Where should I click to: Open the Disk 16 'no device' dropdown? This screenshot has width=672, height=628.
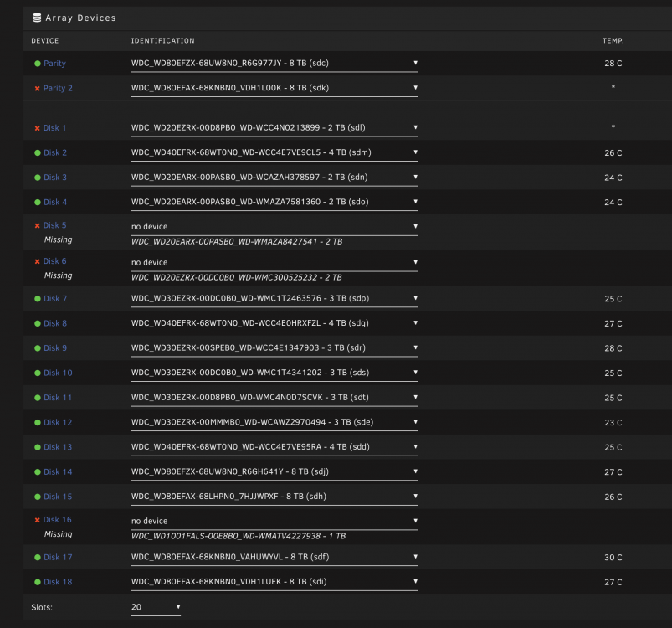click(x=274, y=522)
